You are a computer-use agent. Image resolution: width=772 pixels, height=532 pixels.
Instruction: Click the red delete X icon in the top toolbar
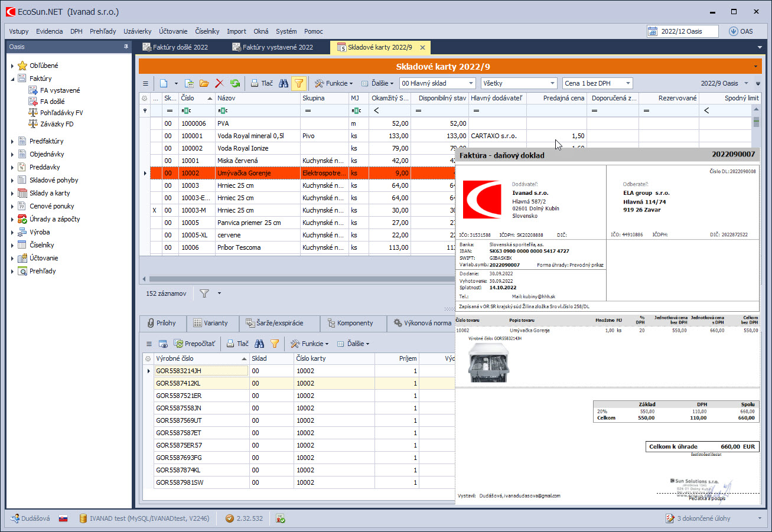pos(219,83)
